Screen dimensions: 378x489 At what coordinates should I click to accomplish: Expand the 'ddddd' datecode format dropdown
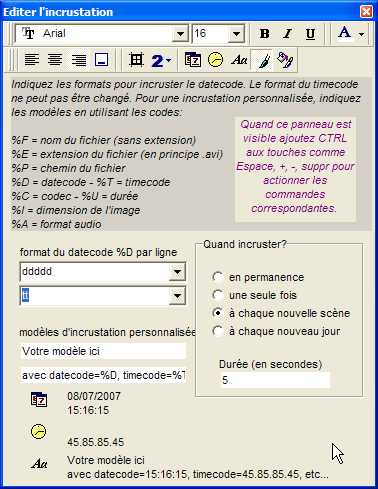pyautogui.click(x=177, y=272)
